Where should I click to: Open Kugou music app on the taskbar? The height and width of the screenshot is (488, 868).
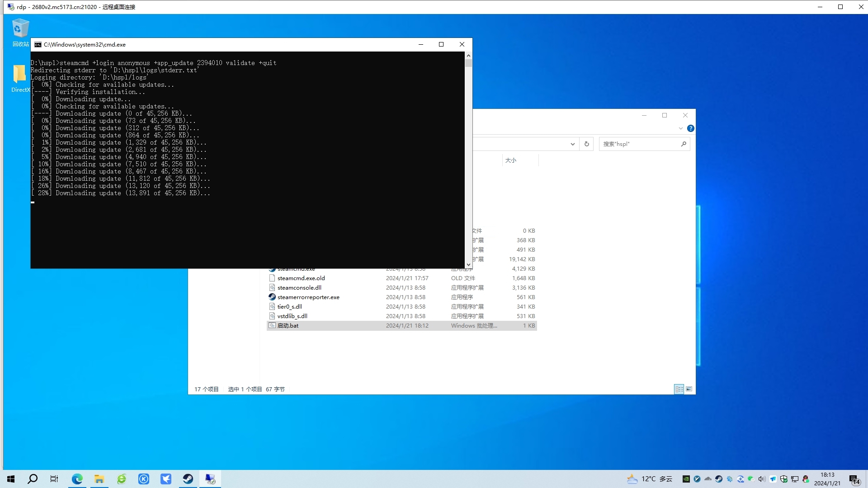point(144,479)
